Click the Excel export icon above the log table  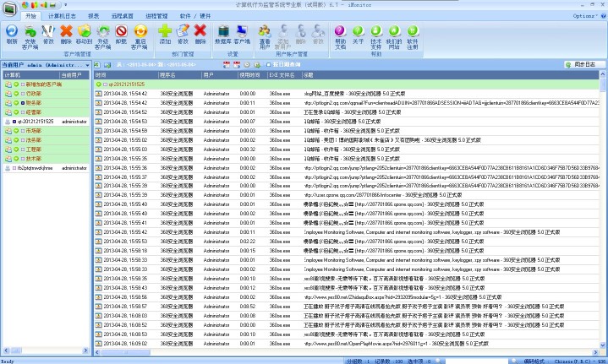coord(97,65)
